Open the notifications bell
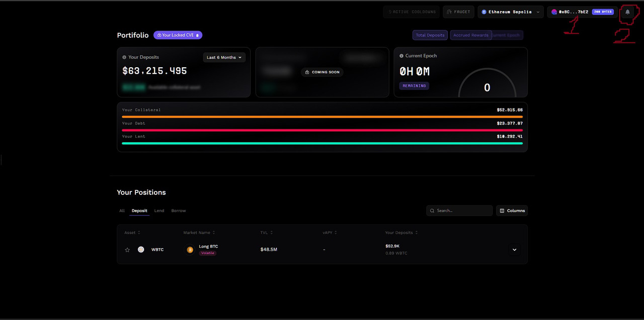 click(x=627, y=12)
